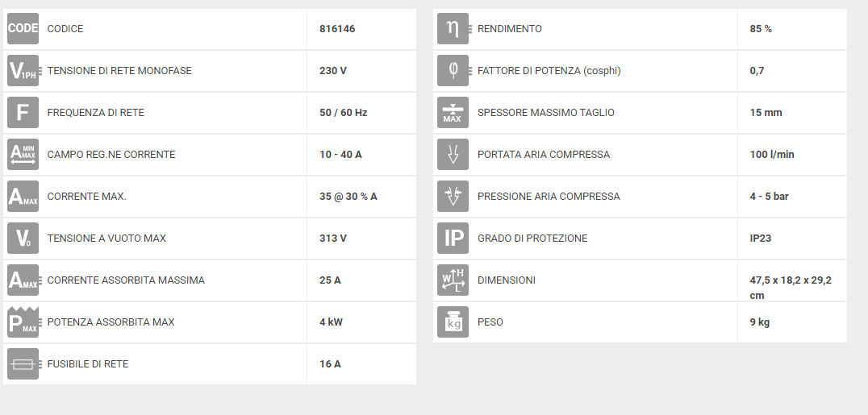The height and width of the screenshot is (415, 868).
Task: Click the 47,5 x 18,2 x 29,2 cm value
Action: [x=791, y=288]
